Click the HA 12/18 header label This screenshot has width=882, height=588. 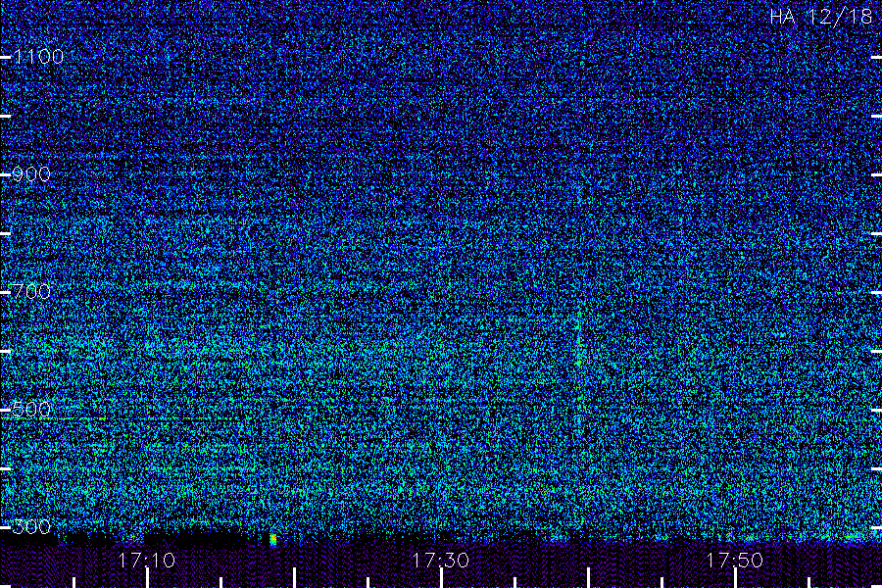820,17
